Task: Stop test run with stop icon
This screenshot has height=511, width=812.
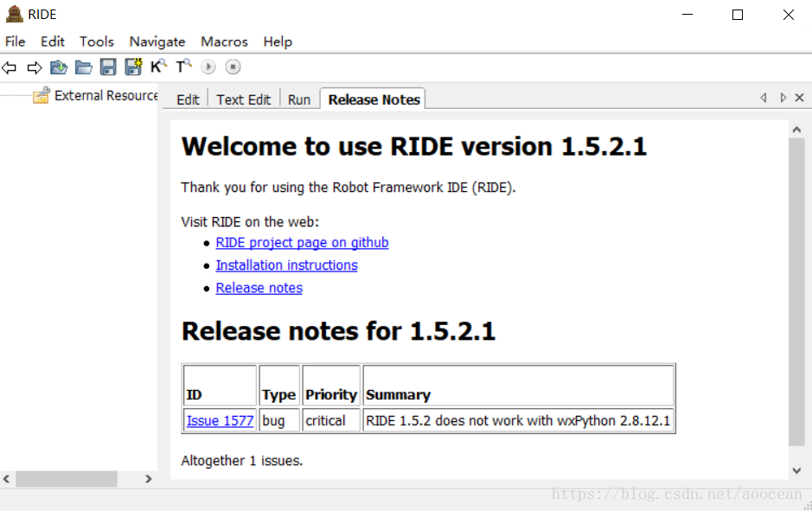Action: click(233, 67)
